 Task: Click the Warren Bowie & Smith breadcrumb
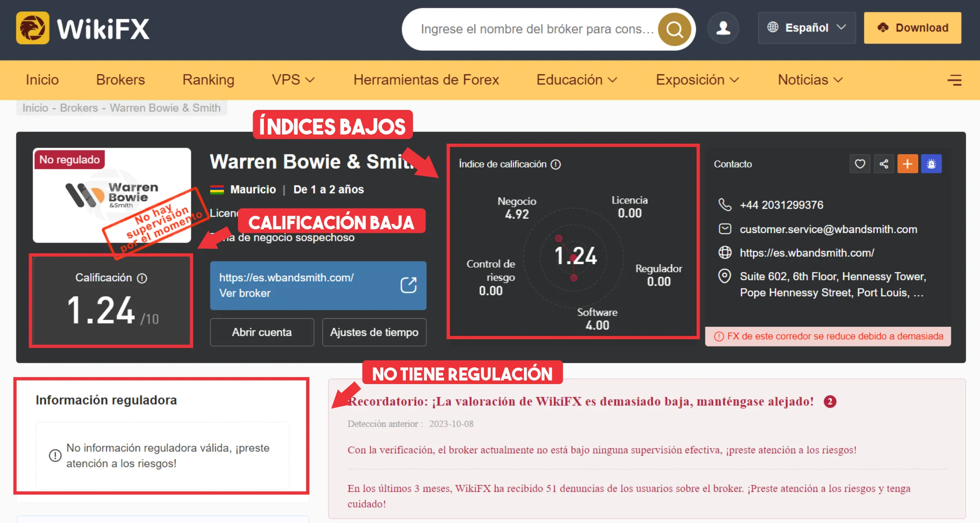(x=165, y=108)
